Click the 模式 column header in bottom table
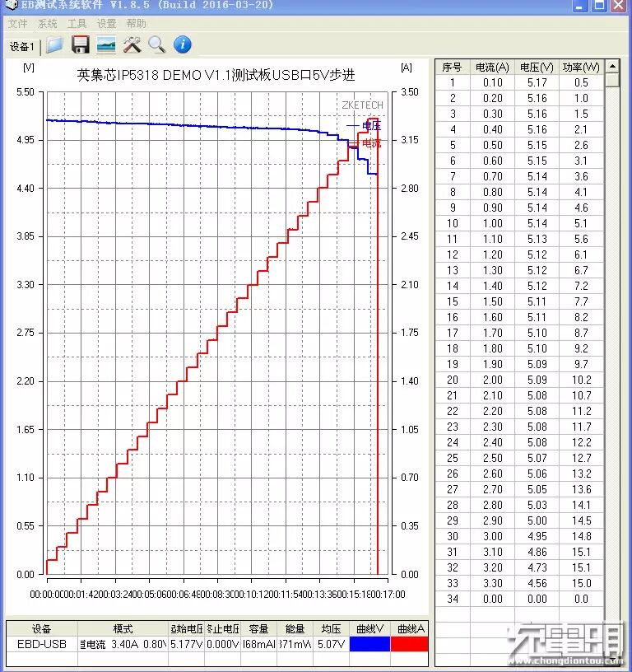The width and height of the screenshot is (632, 672). [x=123, y=628]
